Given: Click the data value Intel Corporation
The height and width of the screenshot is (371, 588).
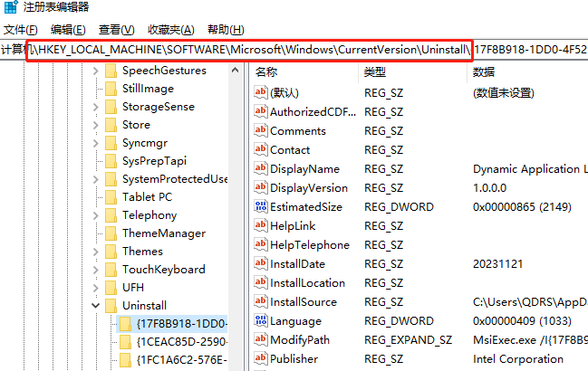Looking at the screenshot, I should 518,359.
